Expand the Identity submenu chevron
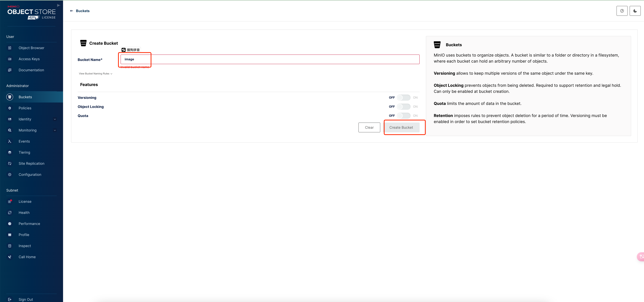Viewport: 644px width, 302px height. click(55, 119)
